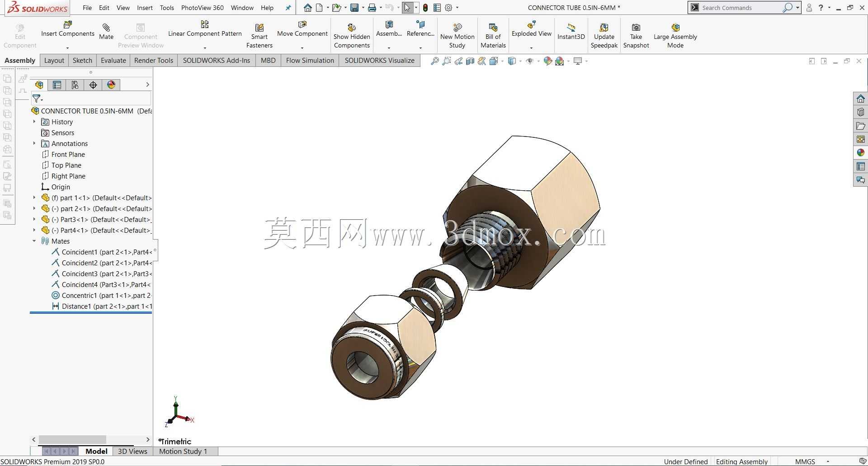Open Custom Properties in task pane
868x466 pixels.
(x=860, y=166)
